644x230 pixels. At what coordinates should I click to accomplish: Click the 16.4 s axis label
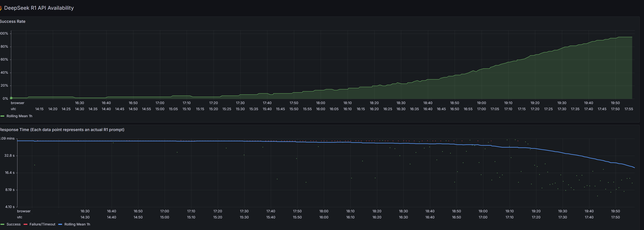point(9,173)
